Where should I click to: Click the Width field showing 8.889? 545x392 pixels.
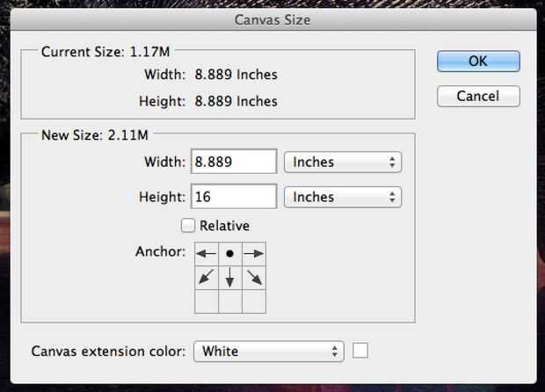(x=233, y=162)
